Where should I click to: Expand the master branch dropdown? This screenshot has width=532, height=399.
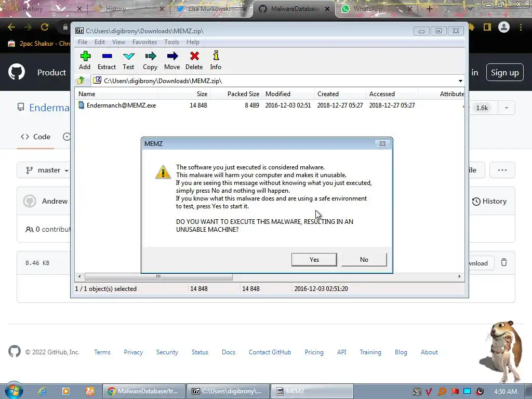tap(44, 170)
